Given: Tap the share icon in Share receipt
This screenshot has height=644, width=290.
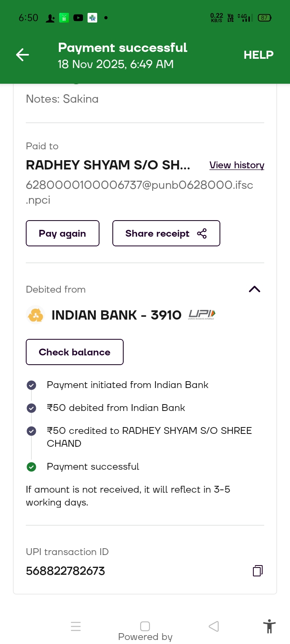Looking at the screenshot, I should point(202,233).
